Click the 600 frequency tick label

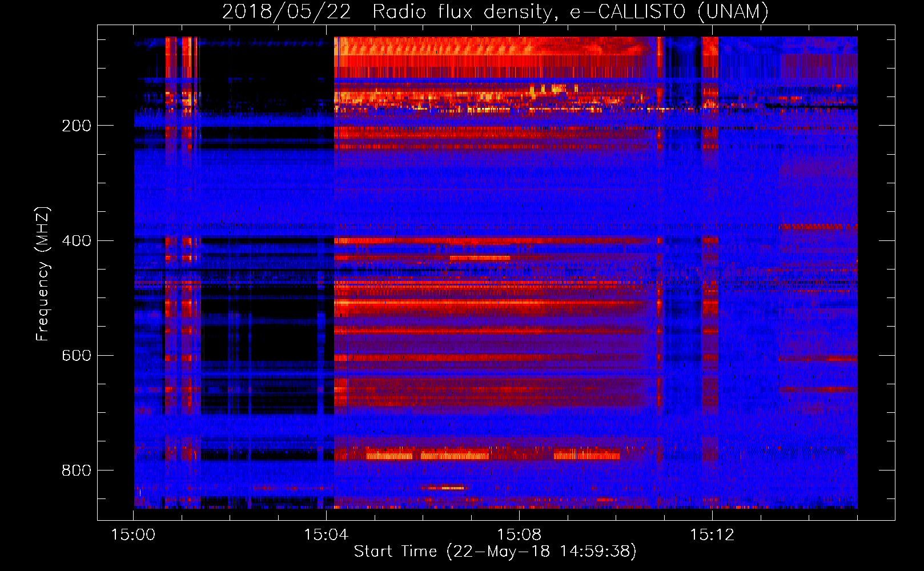tap(76, 355)
